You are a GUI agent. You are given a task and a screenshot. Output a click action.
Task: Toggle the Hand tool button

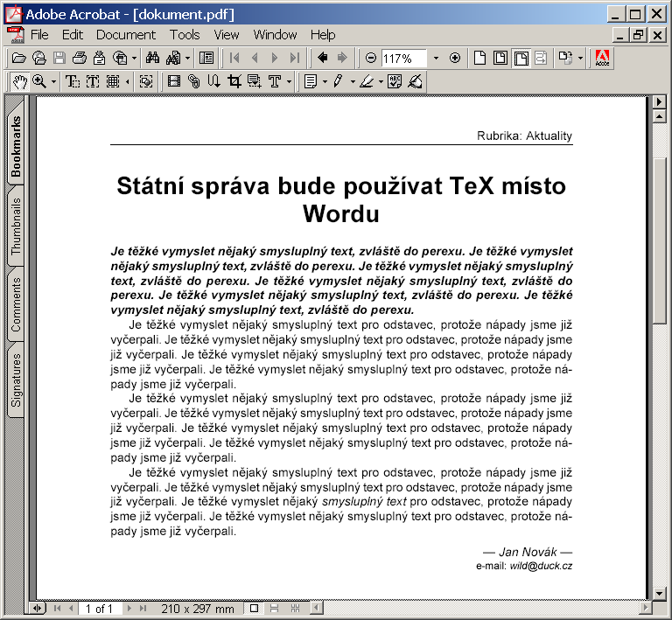19,81
